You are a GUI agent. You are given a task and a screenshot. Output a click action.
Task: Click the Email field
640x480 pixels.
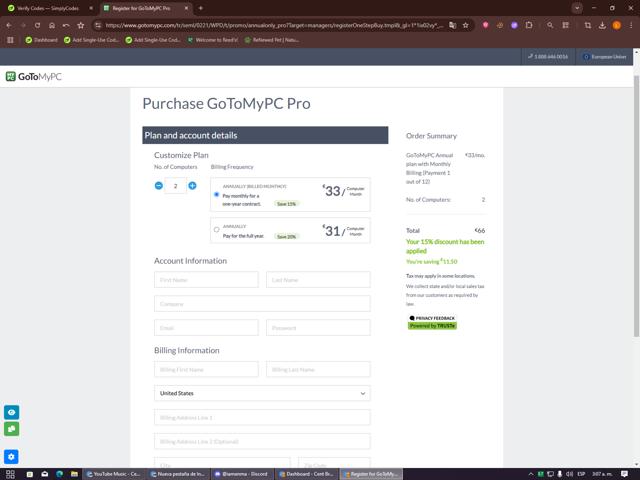206,328
